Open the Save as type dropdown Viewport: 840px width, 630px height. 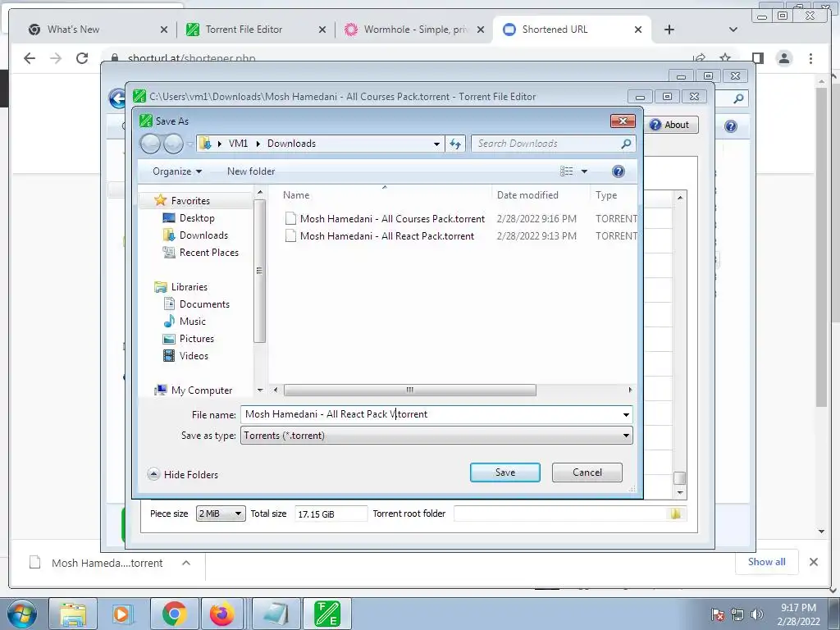point(436,436)
